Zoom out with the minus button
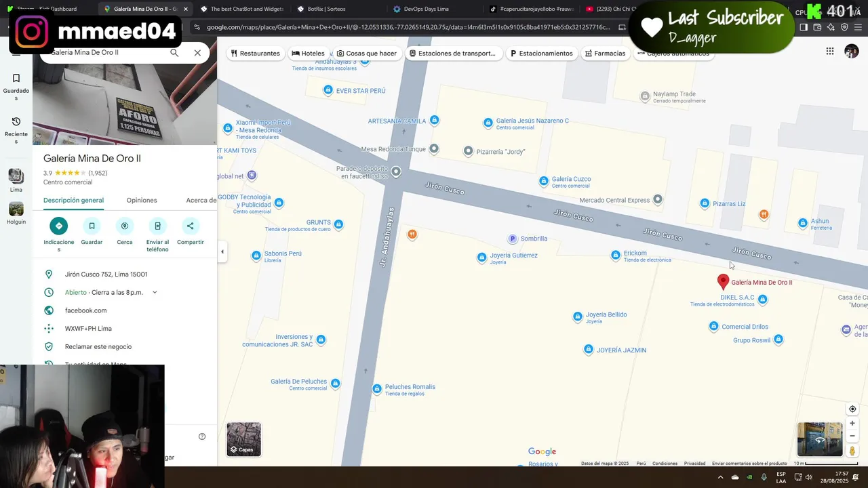 pos(852,436)
